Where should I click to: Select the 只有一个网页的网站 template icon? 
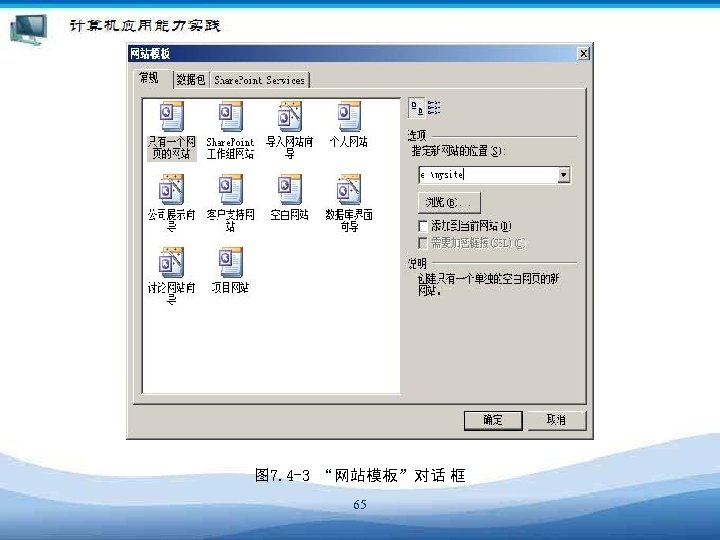click(x=172, y=117)
